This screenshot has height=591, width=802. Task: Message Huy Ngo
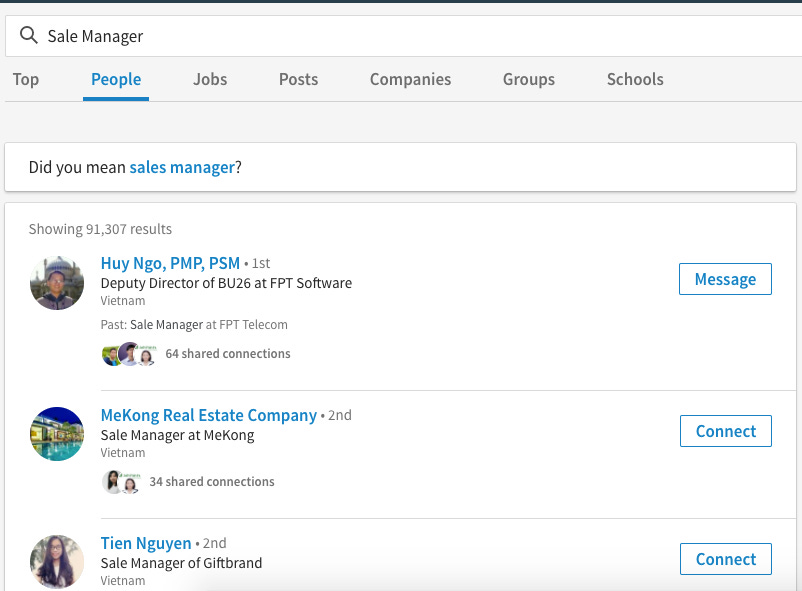tap(725, 279)
